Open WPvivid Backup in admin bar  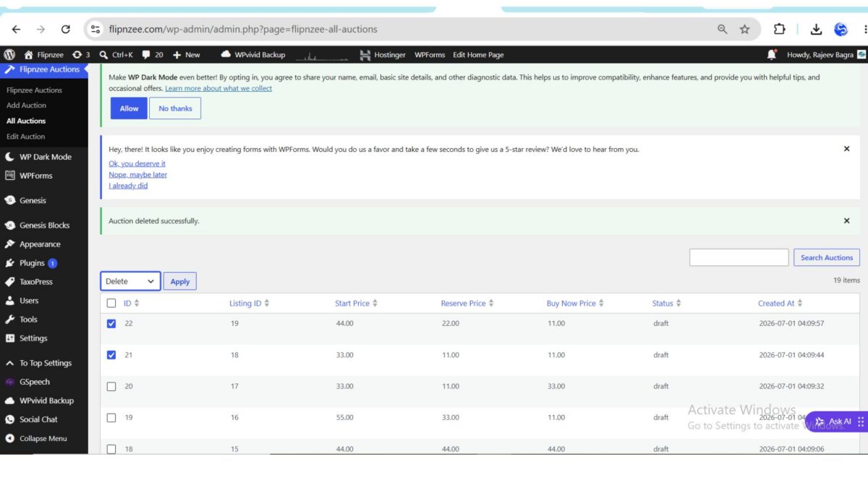point(253,55)
